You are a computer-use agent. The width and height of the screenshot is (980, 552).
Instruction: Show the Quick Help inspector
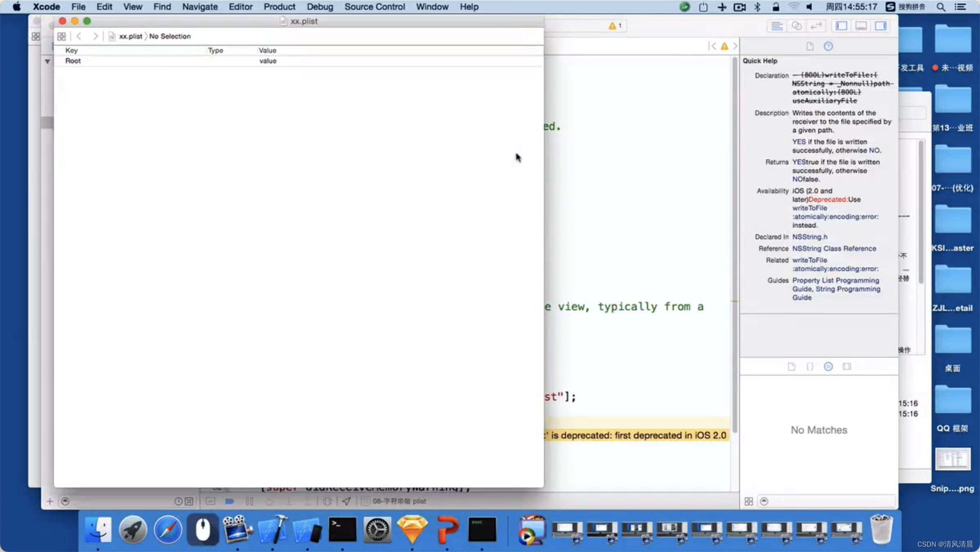(828, 47)
